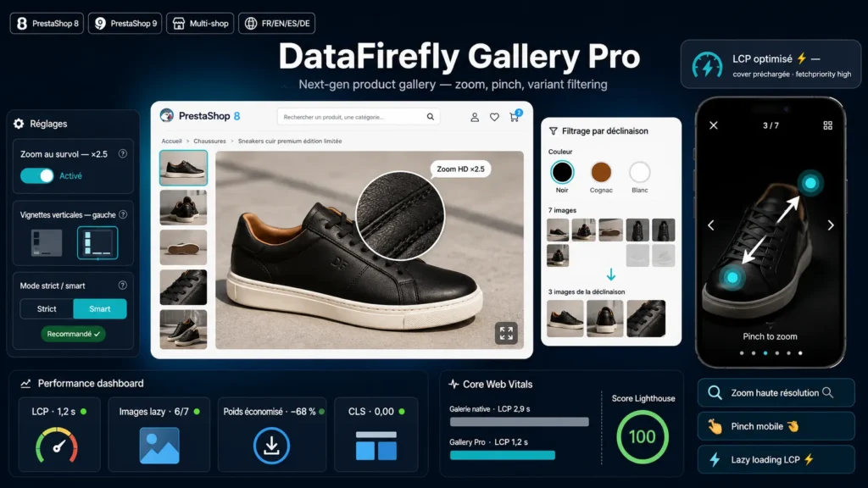
Task: Click the Pinch to zoom label
Action: 770,336
